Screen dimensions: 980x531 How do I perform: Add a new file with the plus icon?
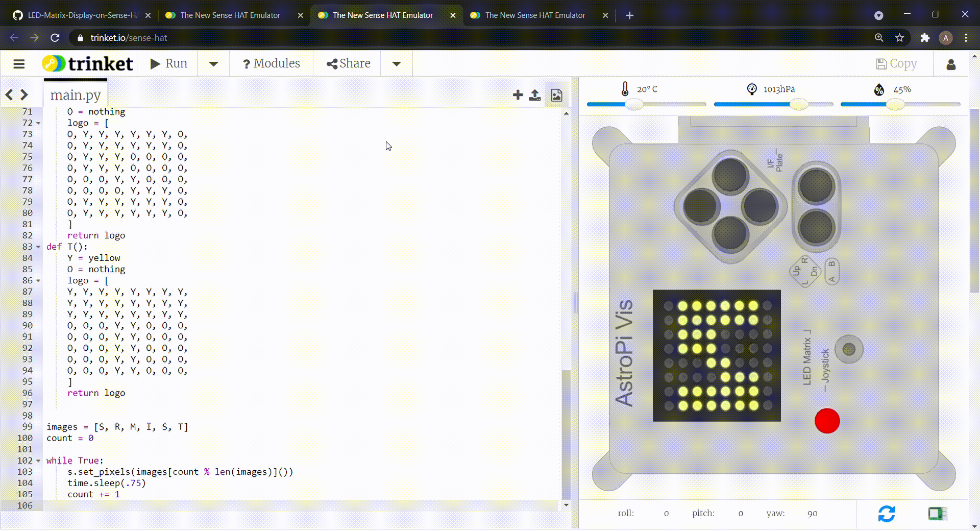(x=518, y=95)
